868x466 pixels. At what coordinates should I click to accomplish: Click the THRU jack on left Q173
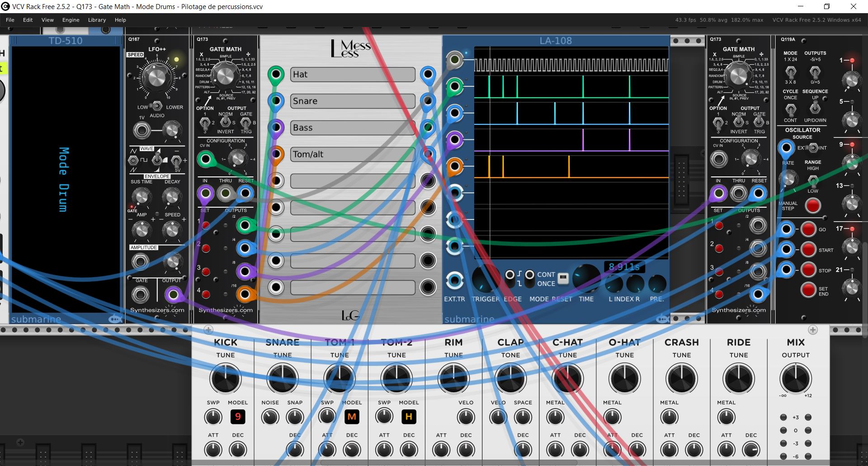(x=225, y=194)
